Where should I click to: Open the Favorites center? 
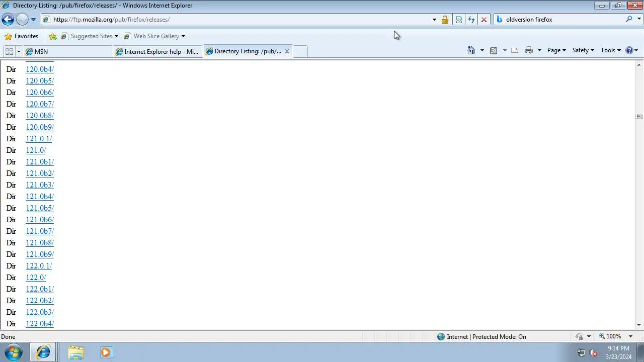click(21, 36)
